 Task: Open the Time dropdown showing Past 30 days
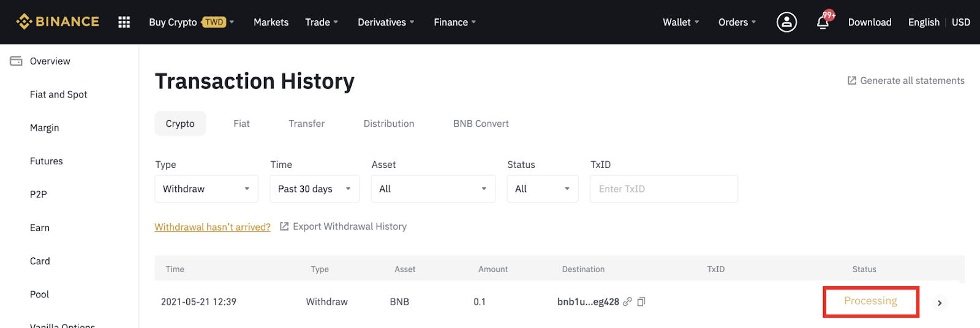tap(314, 189)
